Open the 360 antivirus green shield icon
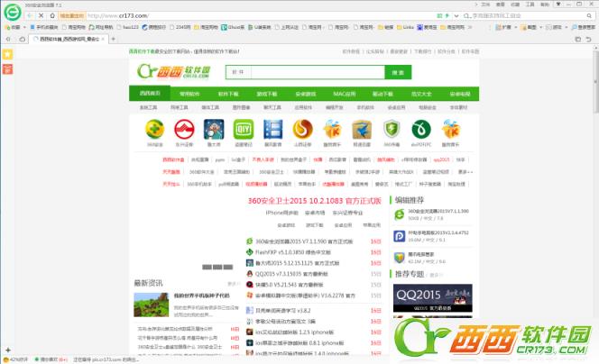Screen dimensions: 599x364 [x=392, y=129]
